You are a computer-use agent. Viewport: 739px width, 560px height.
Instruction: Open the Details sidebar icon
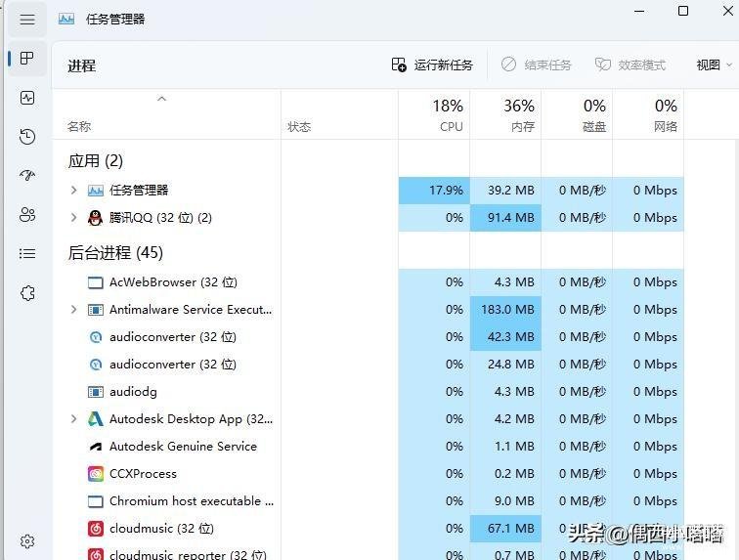point(27,253)
